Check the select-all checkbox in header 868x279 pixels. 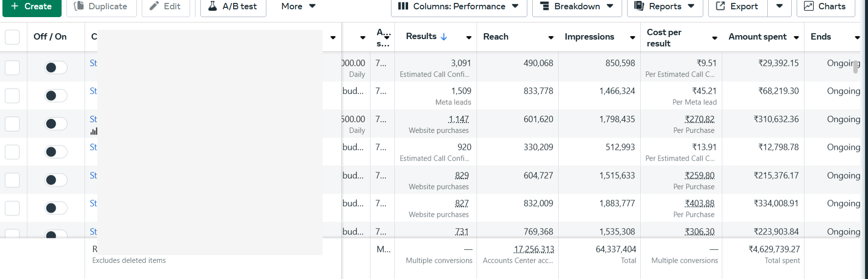point(12,37)
